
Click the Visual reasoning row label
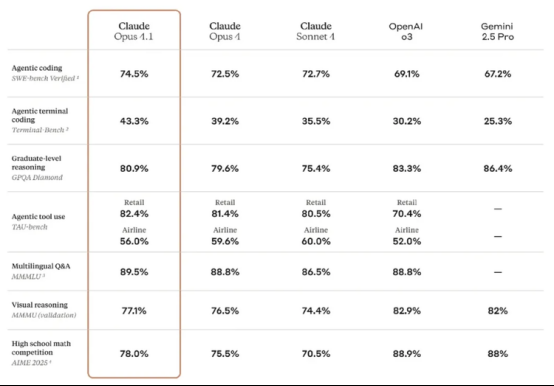click(x=40, y=305)
